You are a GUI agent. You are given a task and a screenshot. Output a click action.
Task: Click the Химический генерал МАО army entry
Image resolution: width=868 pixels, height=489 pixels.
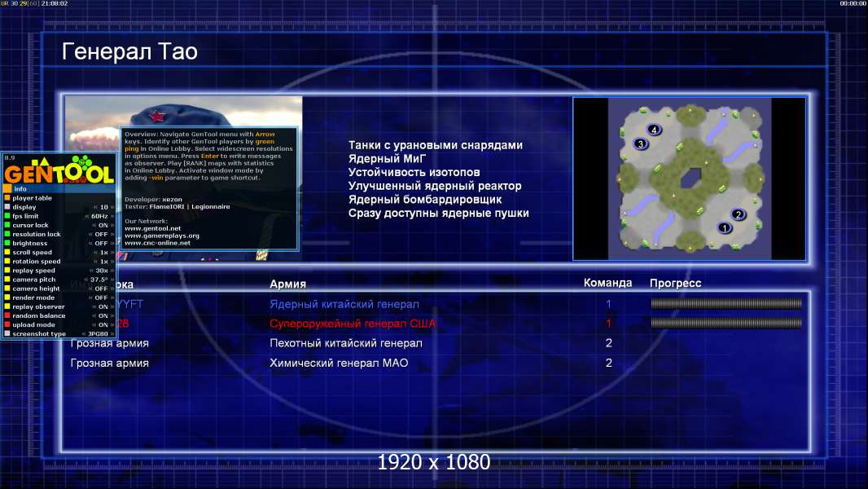point(339,363)
